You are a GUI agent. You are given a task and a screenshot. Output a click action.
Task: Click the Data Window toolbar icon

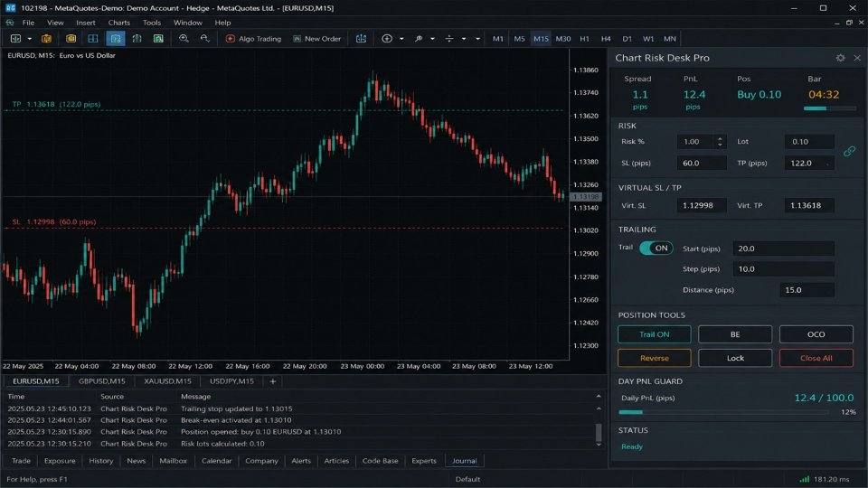(x=93, y=39)
